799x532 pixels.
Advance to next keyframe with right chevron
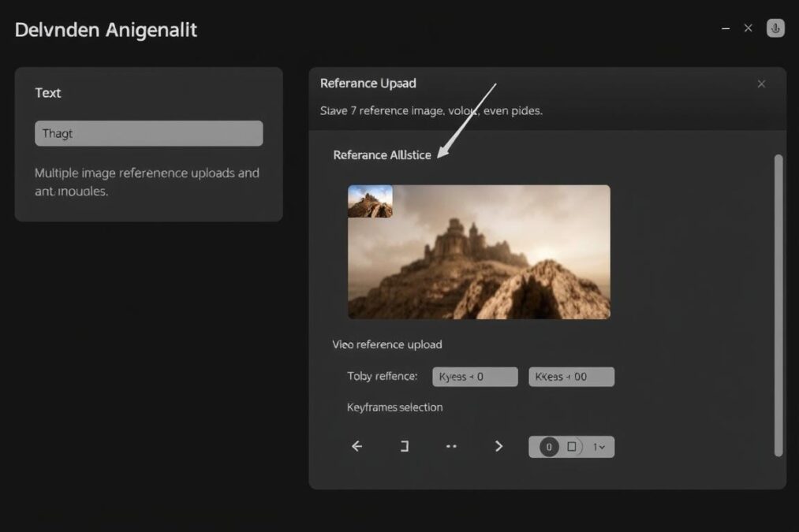[x=498, y=446]
